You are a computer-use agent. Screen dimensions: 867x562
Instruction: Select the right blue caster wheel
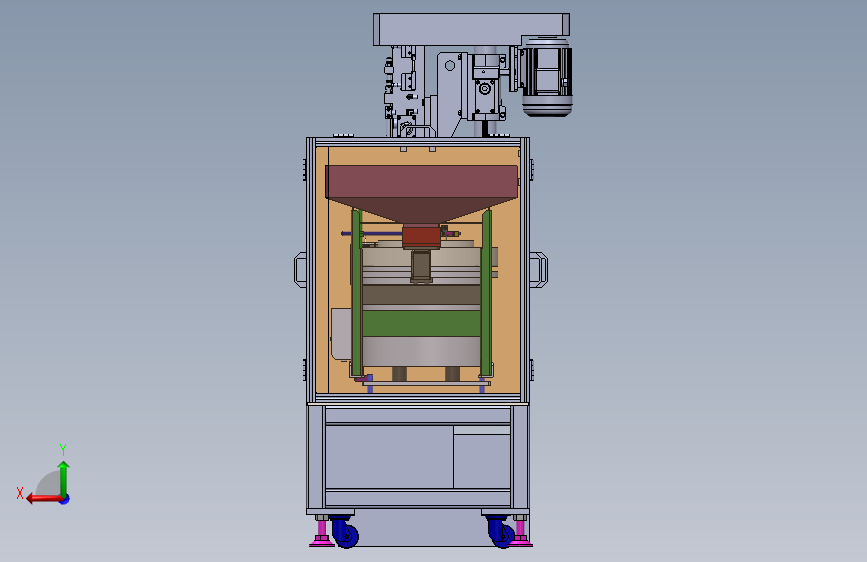pyautogui.click(x=501, y=532)
